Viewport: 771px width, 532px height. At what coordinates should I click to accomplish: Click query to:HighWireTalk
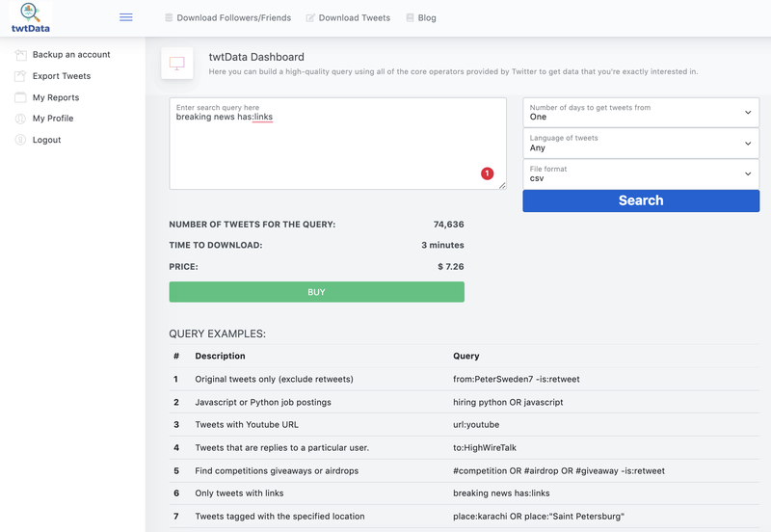point(485,447)
